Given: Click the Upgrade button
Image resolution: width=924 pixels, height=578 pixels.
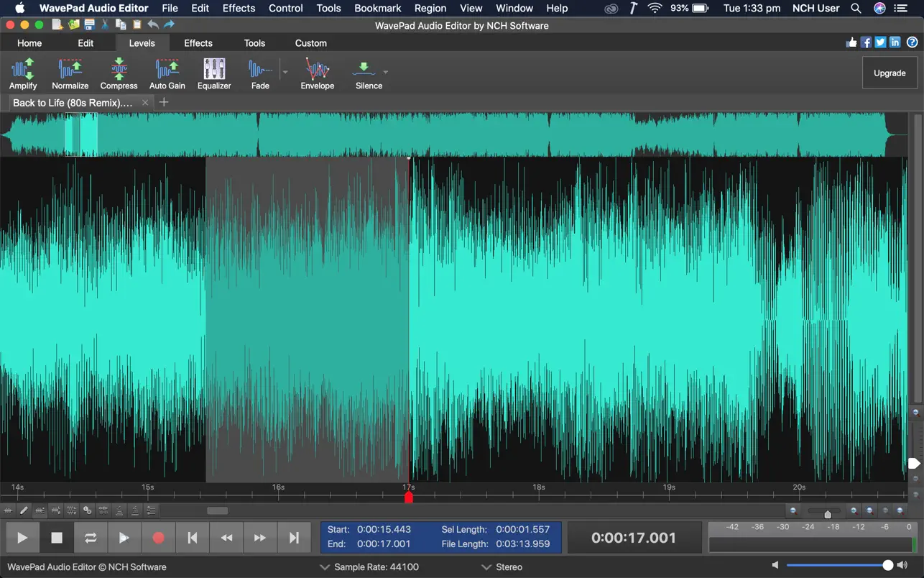Looking at the screenshot, I should pyautogui.click(x=889, y=73).
